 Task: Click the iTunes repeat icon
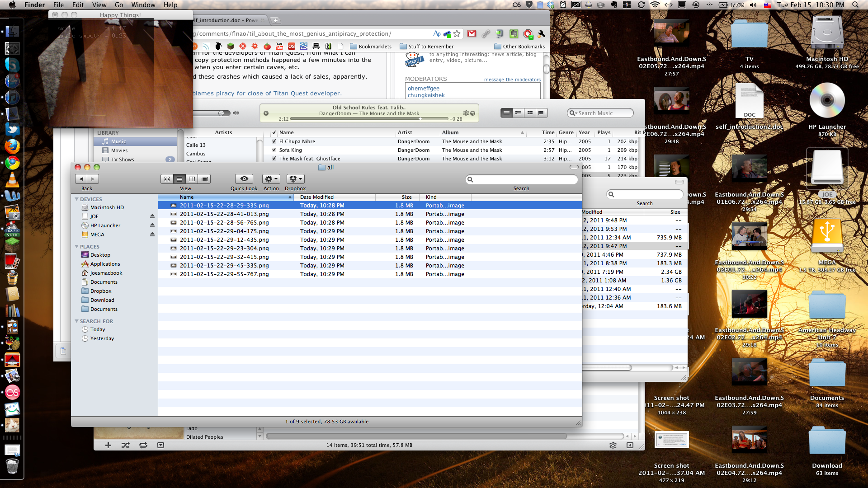click(143, 445)
